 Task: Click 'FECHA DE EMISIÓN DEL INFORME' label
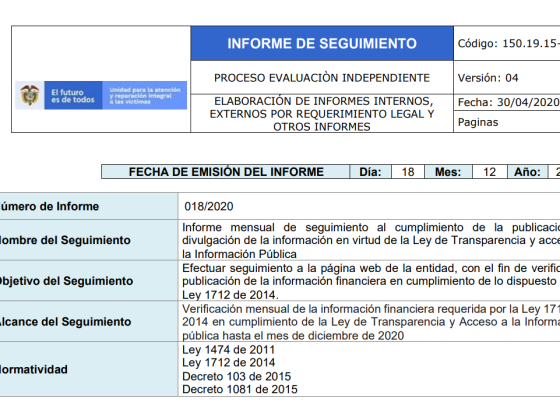(x=226, y=172)
